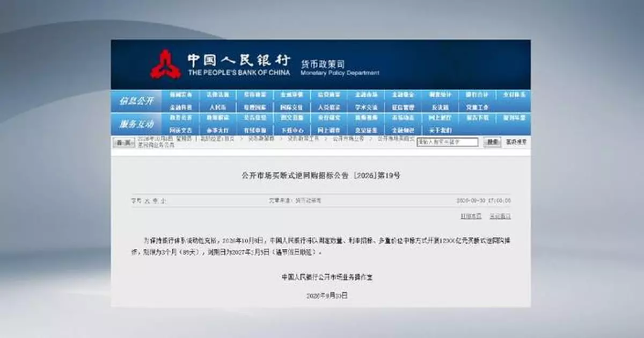The height and width of the screenshot is (338, 644).
Task: Open the 网上调查 survey link
Action: tap(329, 130)
